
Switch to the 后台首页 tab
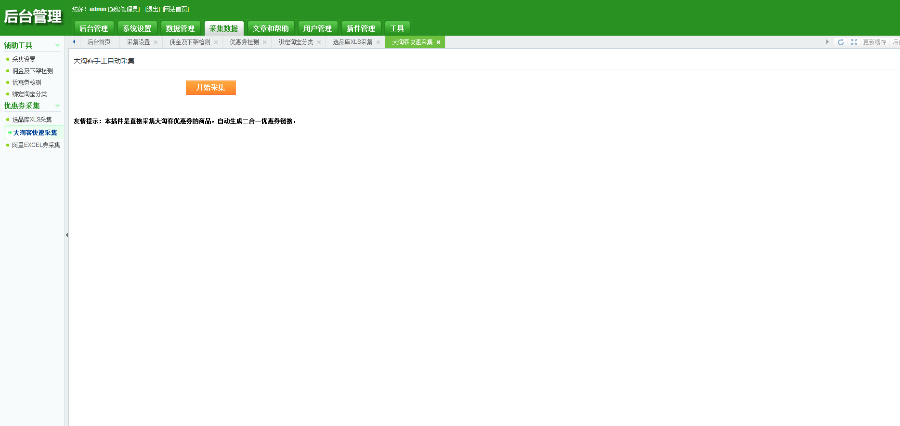click(98, 42)
